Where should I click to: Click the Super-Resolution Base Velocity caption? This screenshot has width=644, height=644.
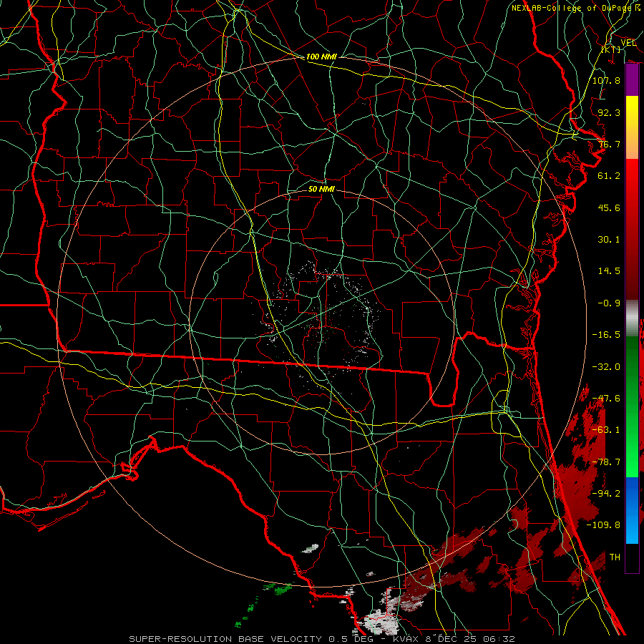[321, 639]
